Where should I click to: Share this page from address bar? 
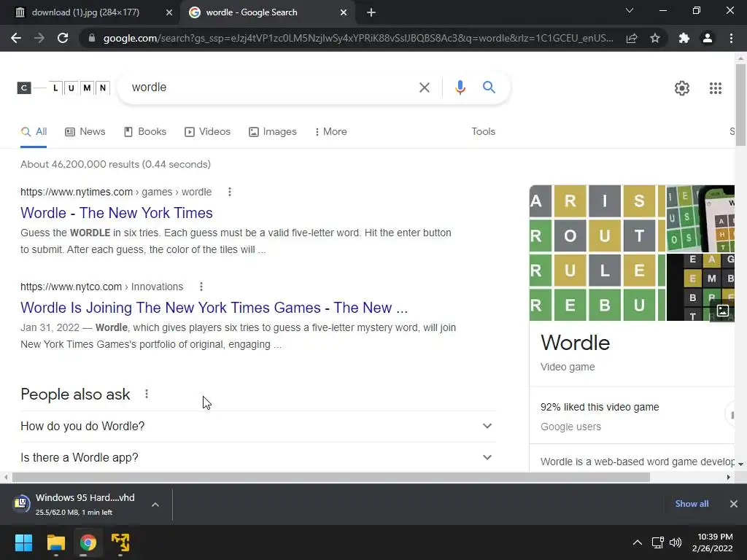[x=632, y=38]
